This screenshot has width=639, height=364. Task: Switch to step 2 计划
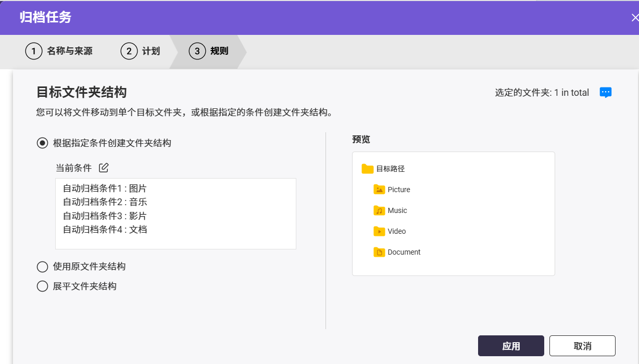pyautogui.click(x=141, y=51)
